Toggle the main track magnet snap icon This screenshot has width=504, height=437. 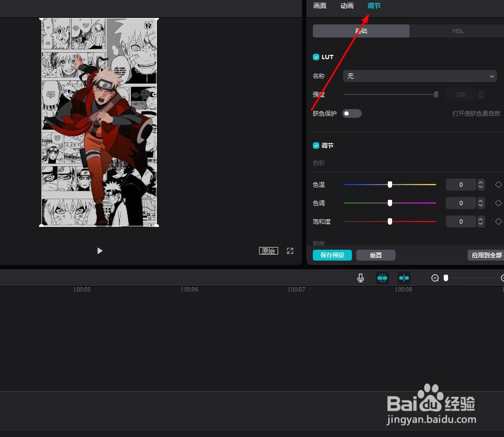point(382,278)
